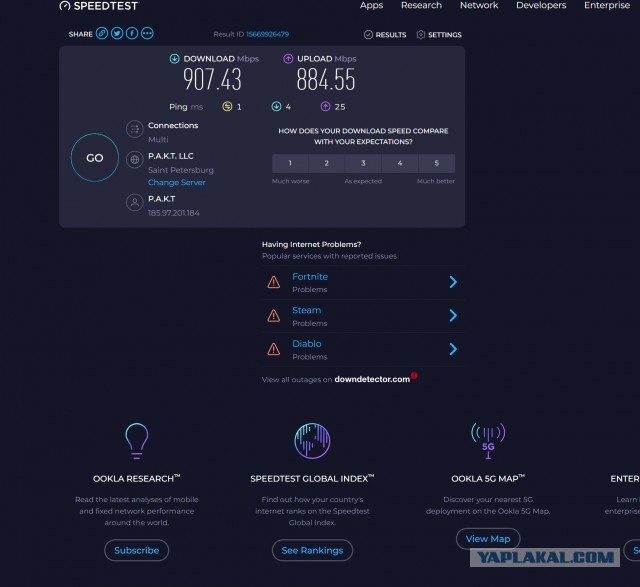Click the Fortnite warning icon

[273, 282]
